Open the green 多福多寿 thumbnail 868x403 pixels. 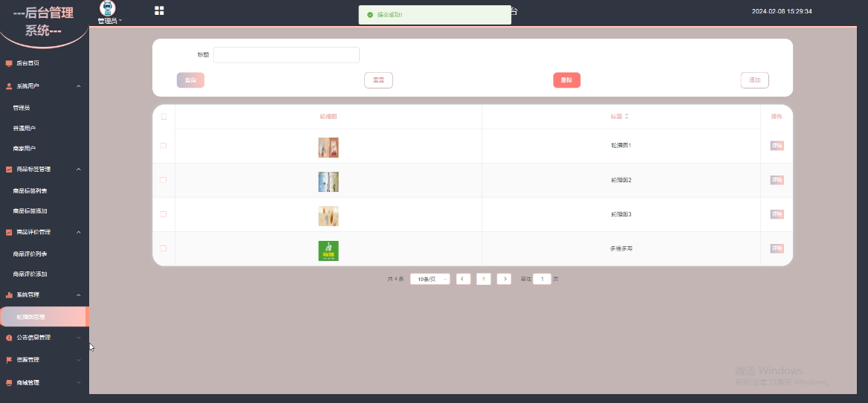pyautogui.click(x=328, y=251)
